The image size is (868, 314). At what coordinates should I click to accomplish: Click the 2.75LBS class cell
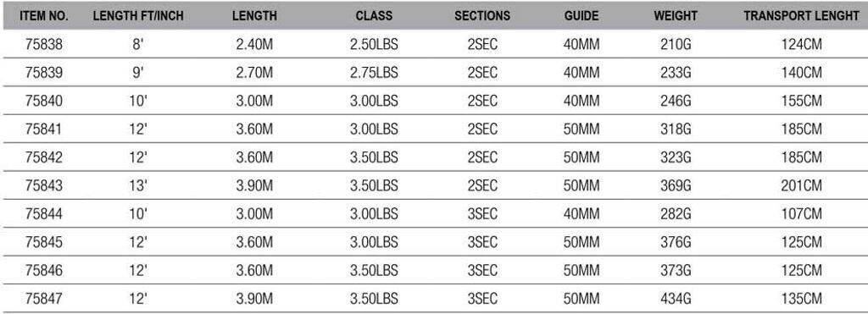click(374, 73)
